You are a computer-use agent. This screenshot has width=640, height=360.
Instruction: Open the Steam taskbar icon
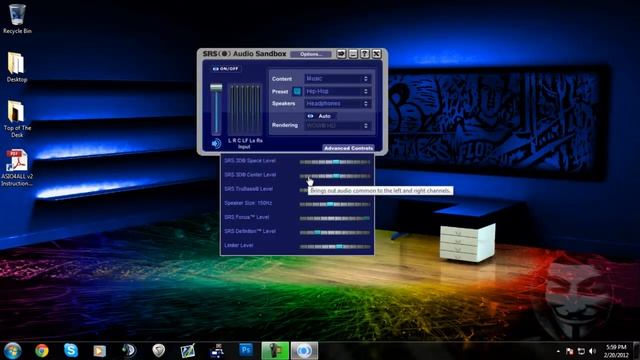coord(129,351)
